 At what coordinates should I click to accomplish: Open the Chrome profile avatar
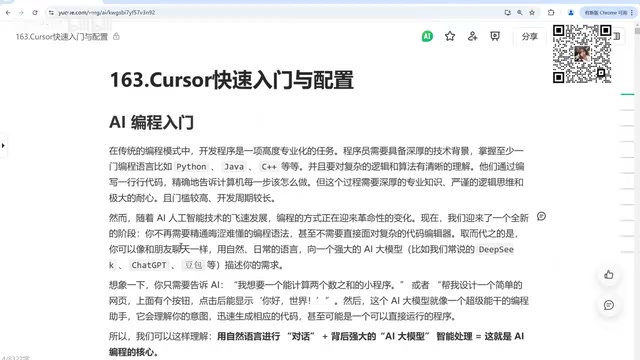point(571,13)
